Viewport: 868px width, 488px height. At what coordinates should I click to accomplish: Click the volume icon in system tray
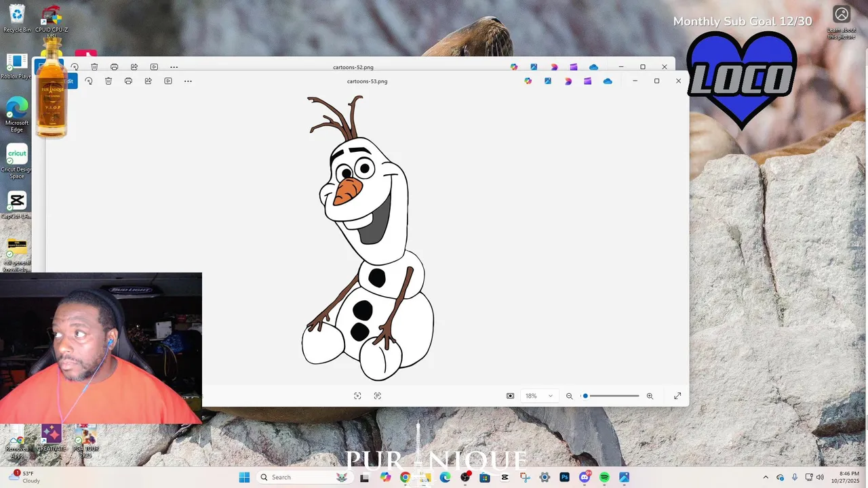coord(820,477)
